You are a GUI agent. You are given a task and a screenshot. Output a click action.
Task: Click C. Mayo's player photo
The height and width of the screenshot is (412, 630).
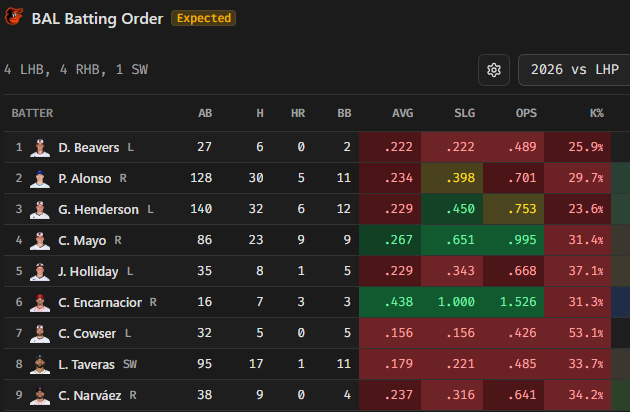tap(40, 240)
